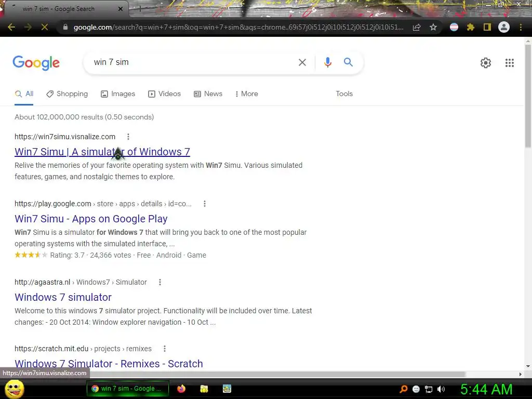
Task: Switch to the Videos tab
Action: (165, 94)
